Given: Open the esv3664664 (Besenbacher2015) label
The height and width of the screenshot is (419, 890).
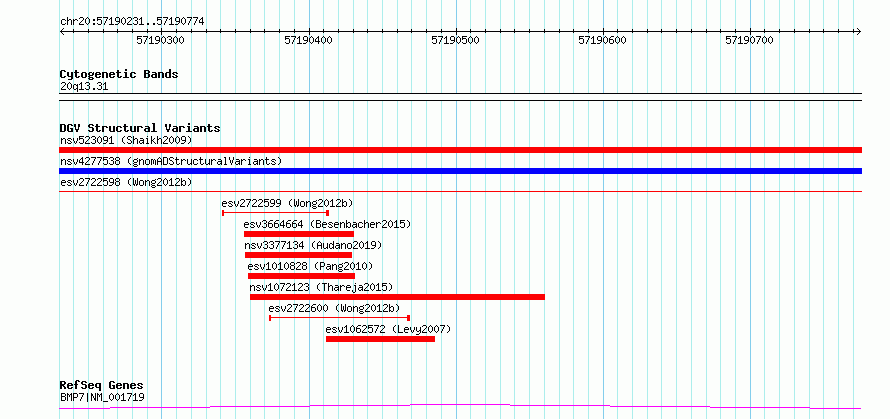Looking at the screenshot, I should 328,224.
